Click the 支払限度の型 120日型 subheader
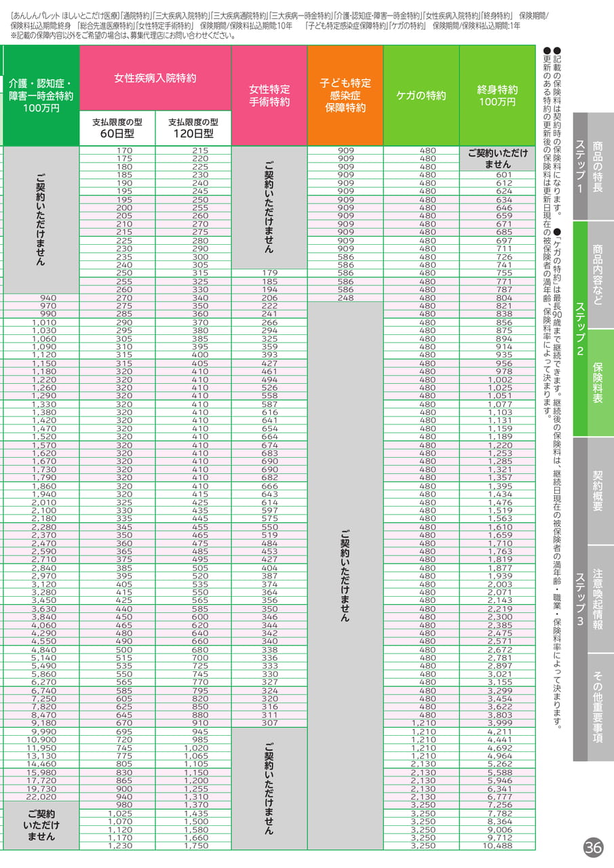614x868 pixels. click(193, 128)
